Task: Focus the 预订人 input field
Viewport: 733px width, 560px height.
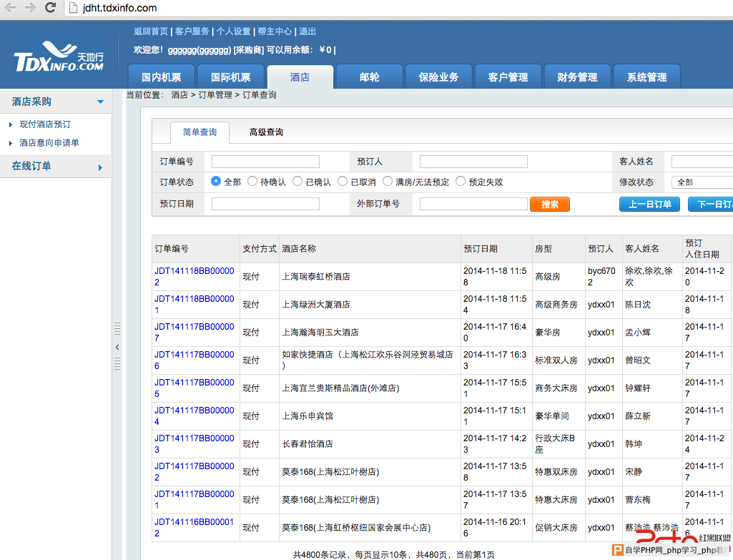Action: pyautogui.click(x=473, y=162)
